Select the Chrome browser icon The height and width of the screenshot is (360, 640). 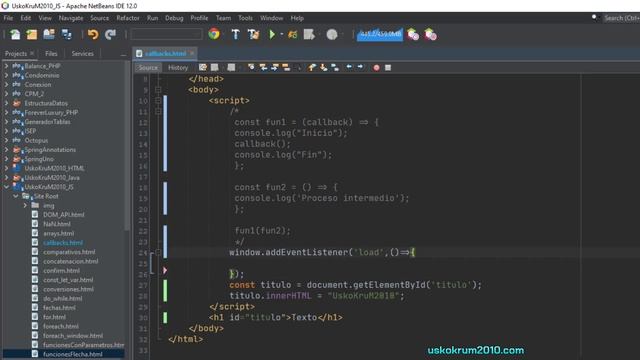pos(214,34)
